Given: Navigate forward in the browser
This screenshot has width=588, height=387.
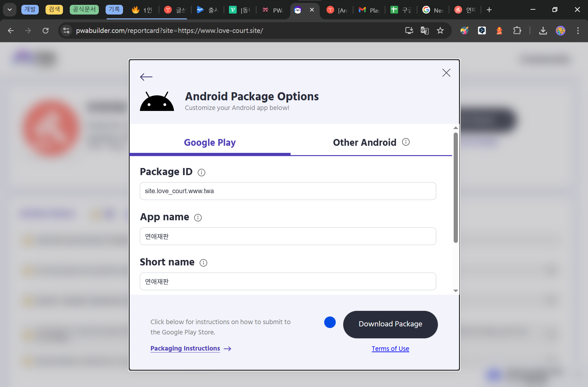Looking at the screenshot, I should [28, 31].
